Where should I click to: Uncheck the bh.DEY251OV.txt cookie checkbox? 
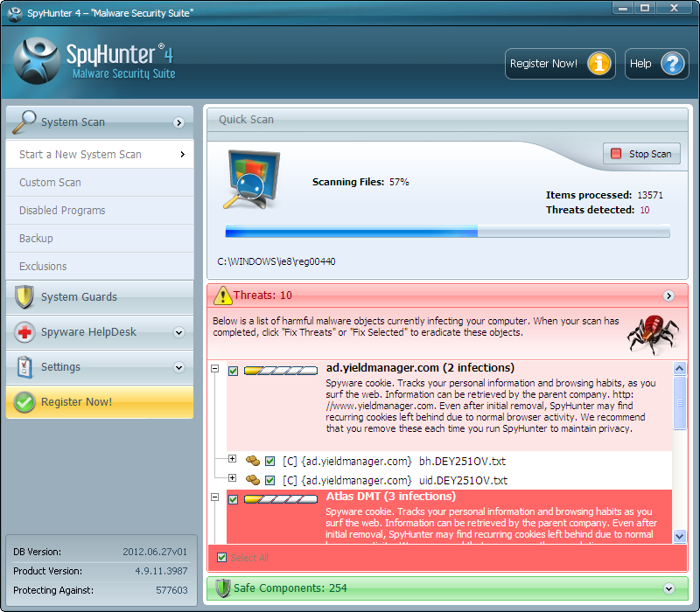tap(270, 461)
